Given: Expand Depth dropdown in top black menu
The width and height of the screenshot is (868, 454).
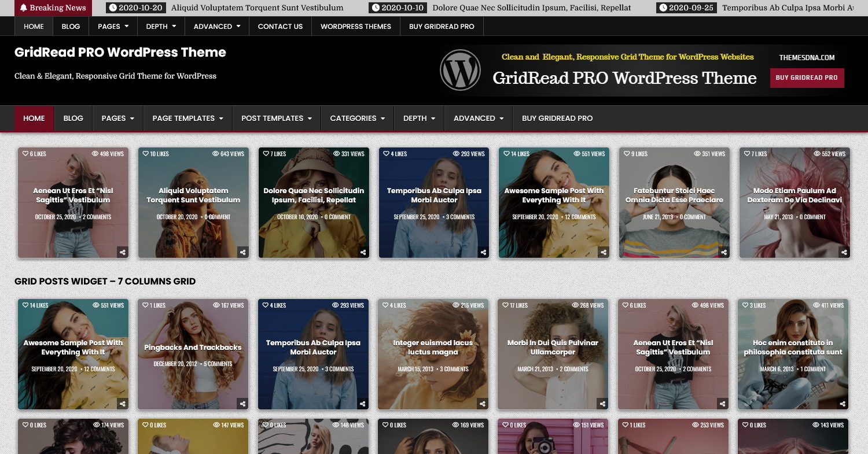Looking at the screenshot, I should tap(161, 26).
